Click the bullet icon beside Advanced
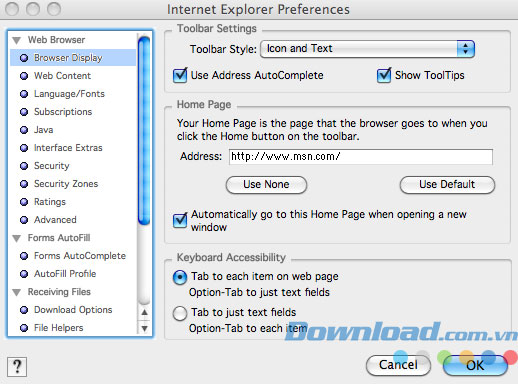The width and height of the screenshot is (518, 384). tap(24, 220)
